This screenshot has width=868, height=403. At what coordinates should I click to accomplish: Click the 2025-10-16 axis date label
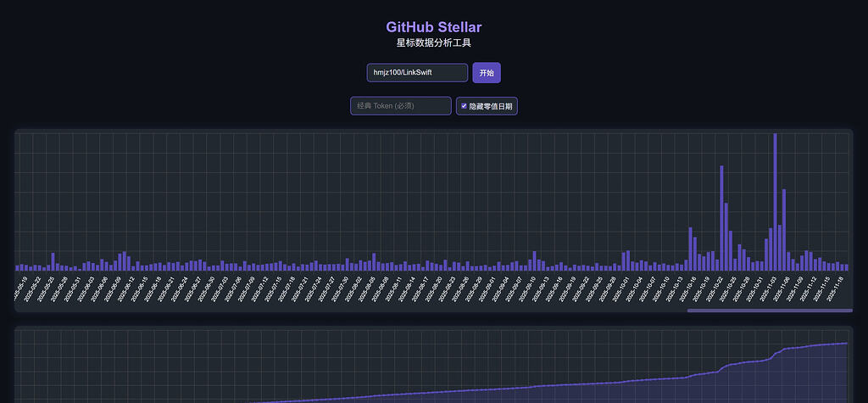point(687,288)
